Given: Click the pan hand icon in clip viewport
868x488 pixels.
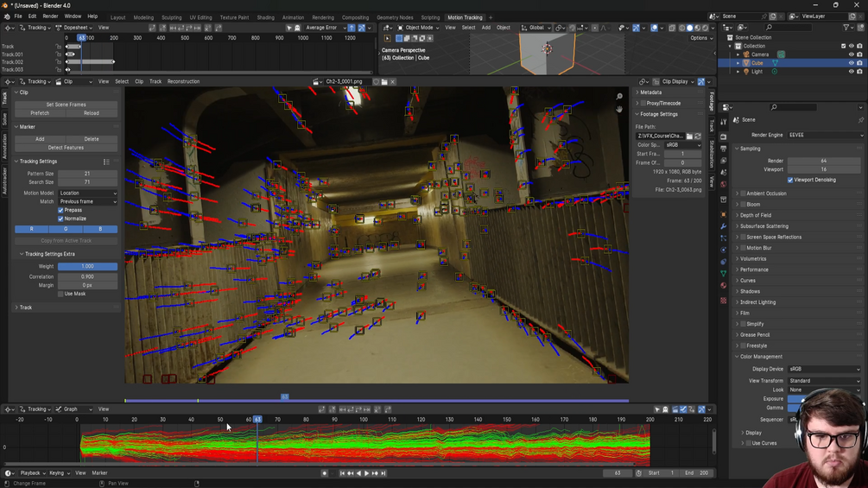Looking at the screenshot, I should (619, 110).
